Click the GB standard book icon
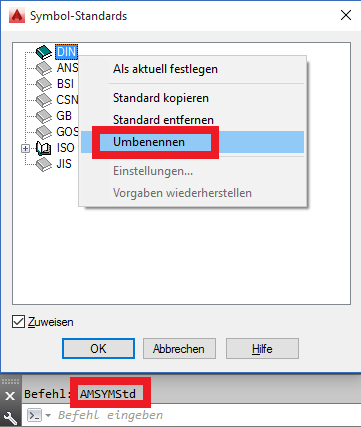 [x=44, y=116]
